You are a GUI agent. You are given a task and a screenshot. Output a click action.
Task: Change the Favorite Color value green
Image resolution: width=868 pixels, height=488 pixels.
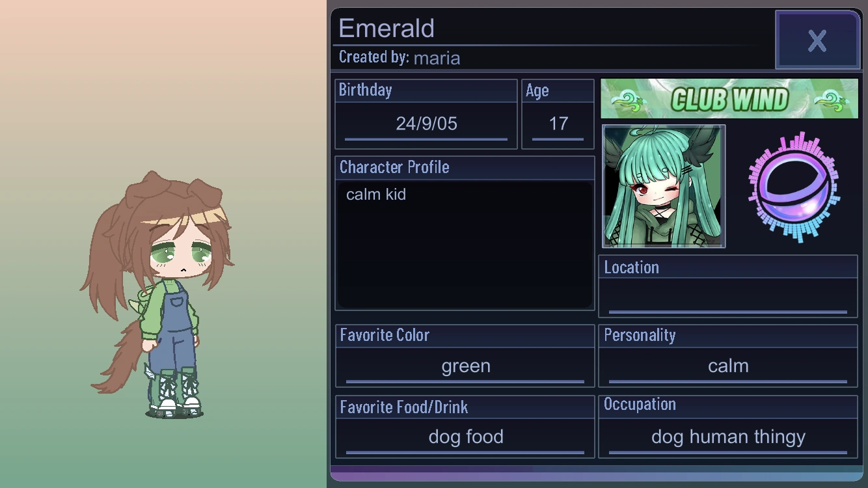tap(465, 366)
